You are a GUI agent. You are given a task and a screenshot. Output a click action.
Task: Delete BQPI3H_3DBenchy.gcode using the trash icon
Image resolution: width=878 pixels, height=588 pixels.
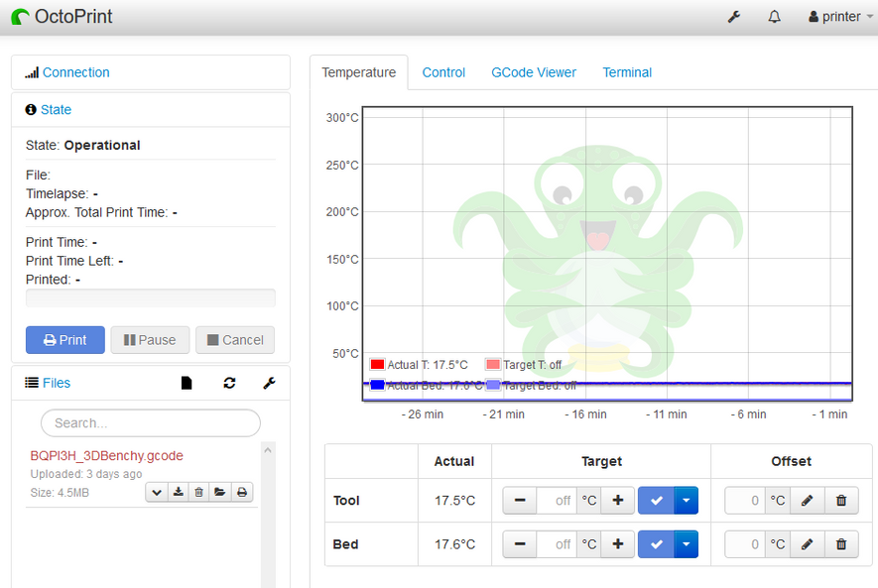199,492
